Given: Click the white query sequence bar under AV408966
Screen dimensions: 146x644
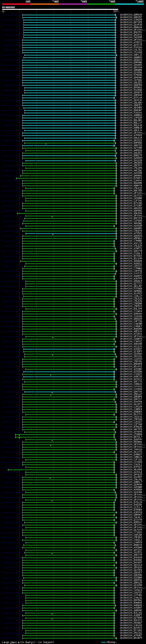Looking at the screenshot, I should tap(60, 9).
